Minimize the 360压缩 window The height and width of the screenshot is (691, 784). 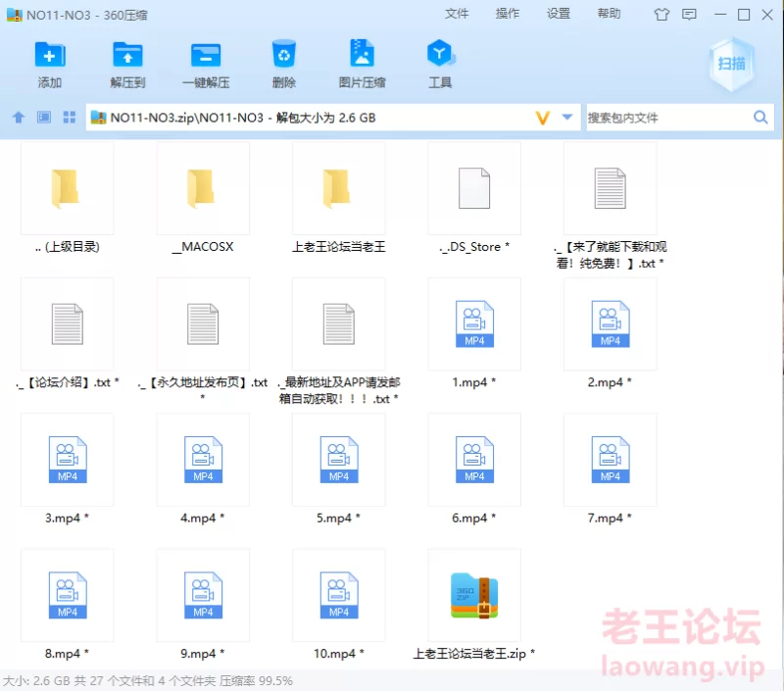[x=720, y=15]
